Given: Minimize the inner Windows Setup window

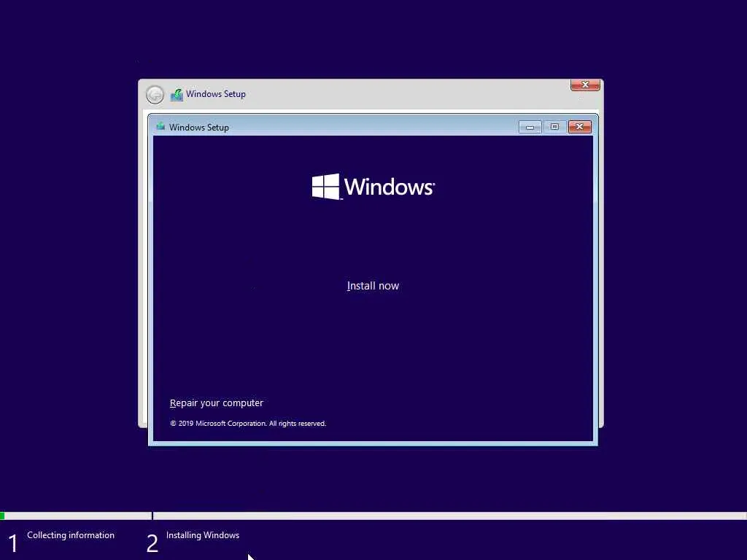Looking at the screenshot, I should (530, 127).
